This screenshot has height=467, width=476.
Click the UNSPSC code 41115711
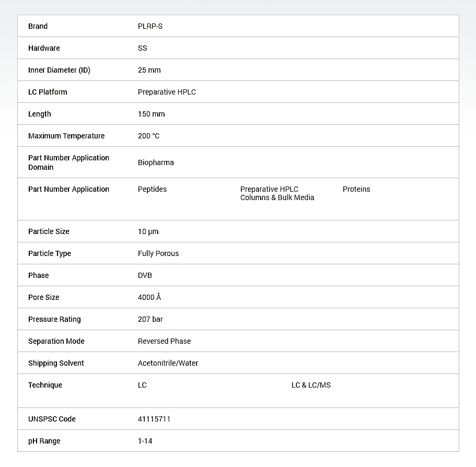(x=154, y=419)
